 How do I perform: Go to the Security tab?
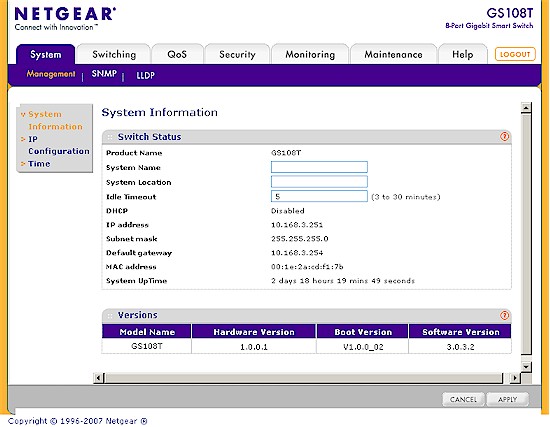[x=237, y=54]
